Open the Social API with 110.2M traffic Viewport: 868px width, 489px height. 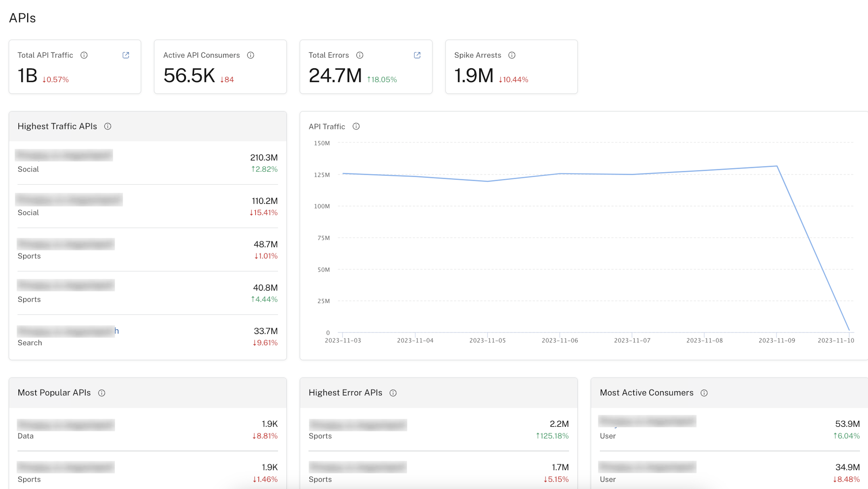point(69,200)
